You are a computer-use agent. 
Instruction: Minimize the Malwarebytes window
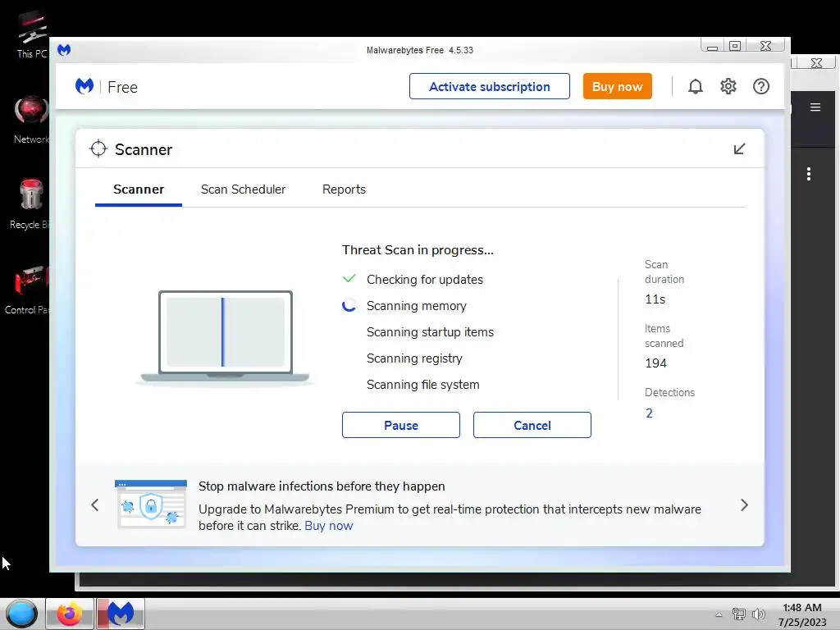tap(712, 46)
